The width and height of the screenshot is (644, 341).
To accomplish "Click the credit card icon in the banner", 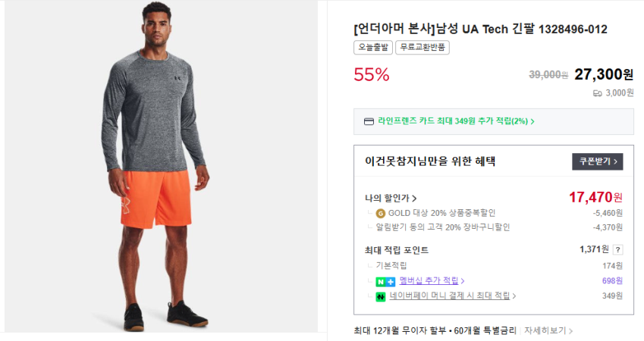I will [x=369, y=121].
